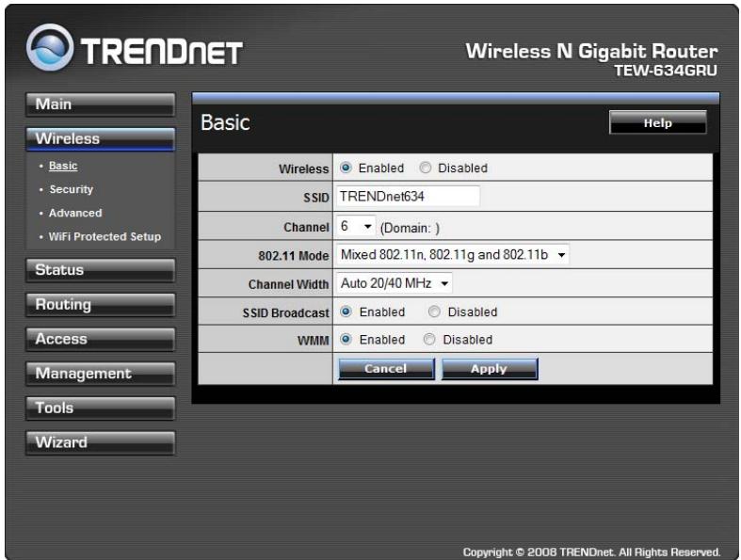Click the SSID Broadcast label
741x560 pixels.
(x=285, y=312)
